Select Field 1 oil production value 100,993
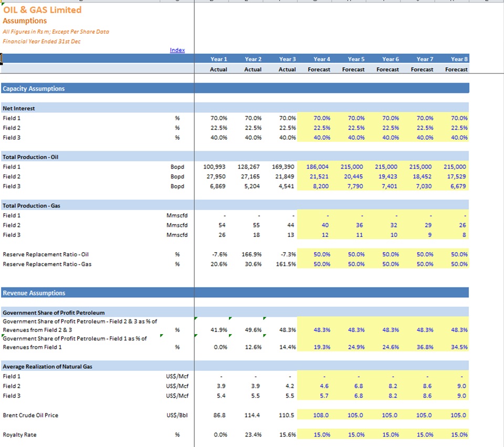 point(214,167)
